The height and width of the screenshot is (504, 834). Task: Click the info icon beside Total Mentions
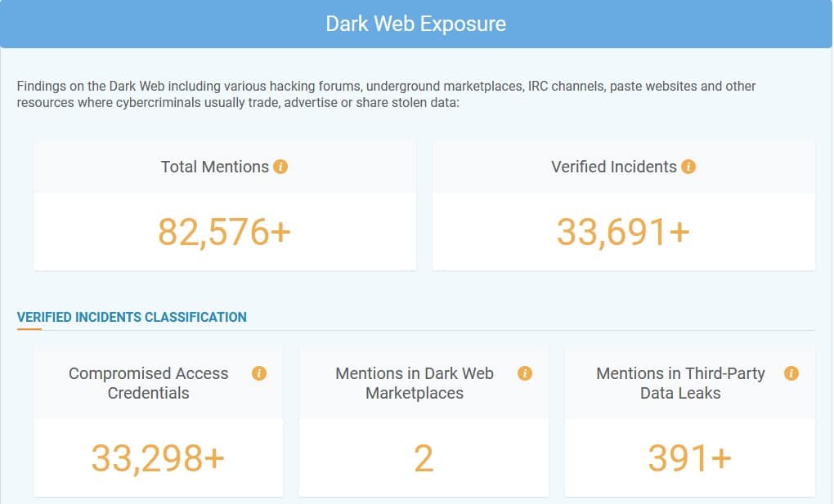tap(280, 167)
